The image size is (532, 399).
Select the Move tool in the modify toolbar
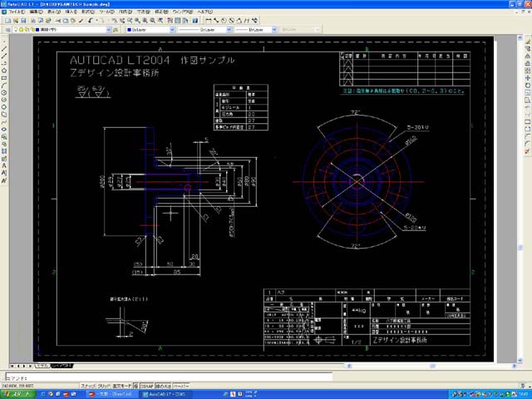[528, 78]
